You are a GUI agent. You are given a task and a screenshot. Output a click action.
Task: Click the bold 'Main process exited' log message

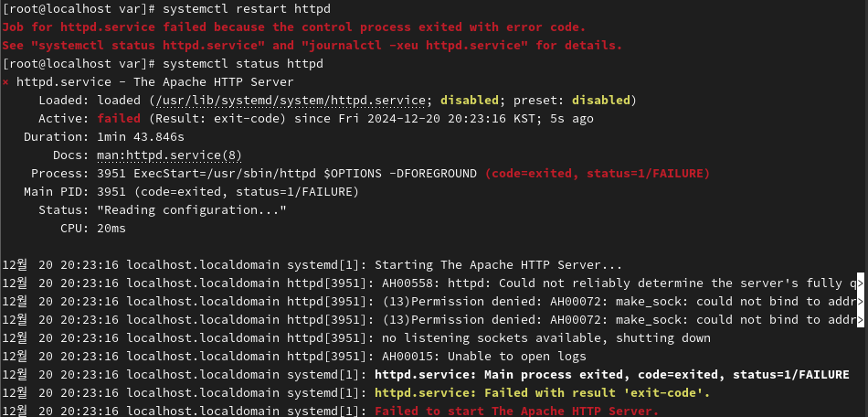click(611, 374)
